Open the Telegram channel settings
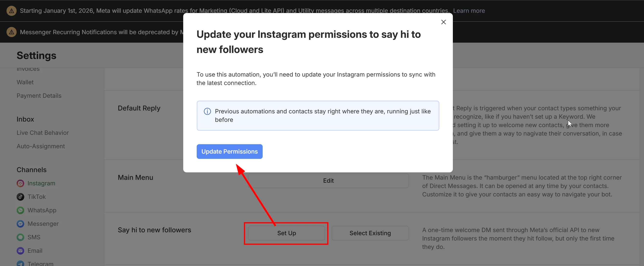This screenshot has height=266, width=644. point(40,264)
